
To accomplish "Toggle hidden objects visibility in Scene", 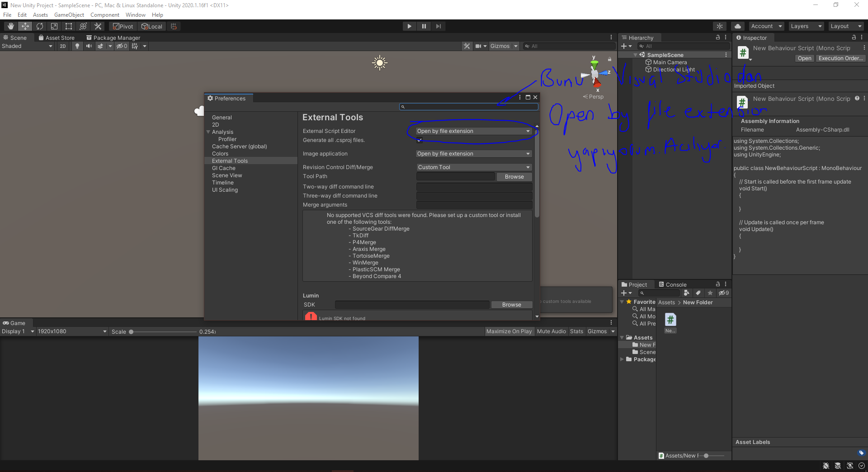I will point(122,46).
